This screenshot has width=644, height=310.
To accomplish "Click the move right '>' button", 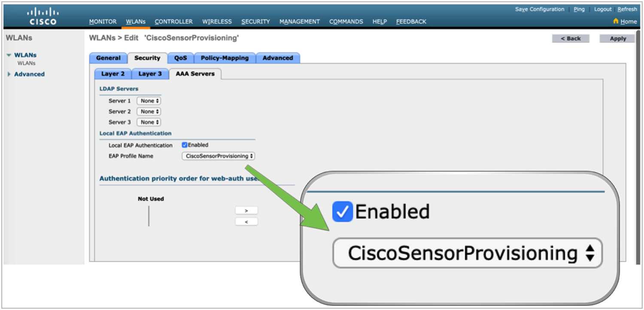I will 246,211.
